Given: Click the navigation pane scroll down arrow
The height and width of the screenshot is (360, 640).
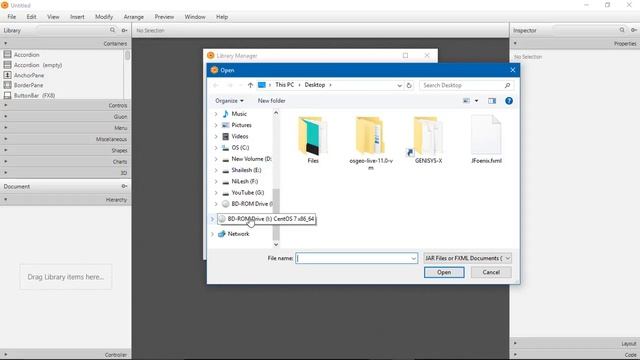Looking at the screenshot, I should tap(276, 244).
